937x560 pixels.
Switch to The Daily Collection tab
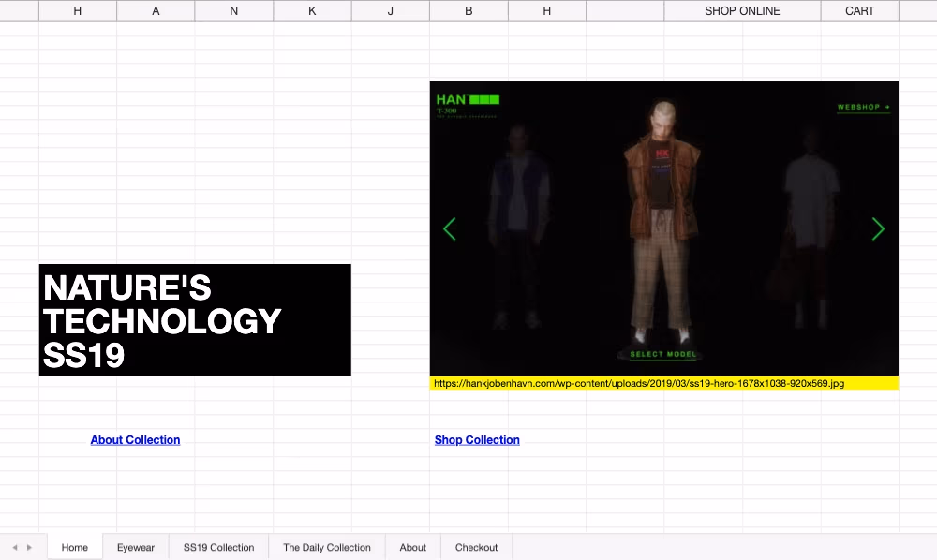[327, 547]
